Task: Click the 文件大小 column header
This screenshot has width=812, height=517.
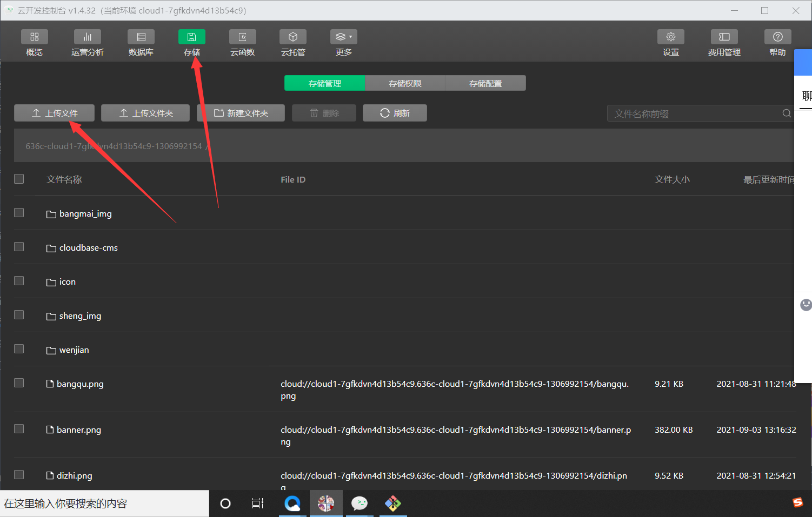Action: (672, 179)
